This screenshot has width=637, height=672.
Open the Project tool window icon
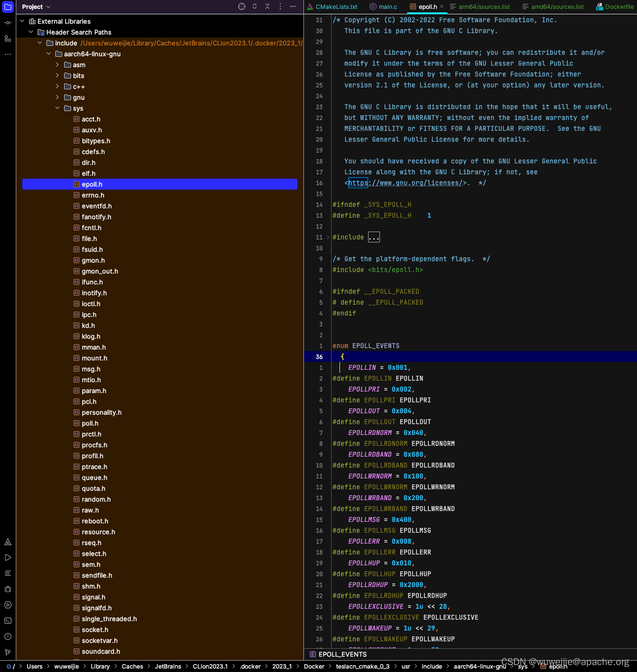[8, 7]
